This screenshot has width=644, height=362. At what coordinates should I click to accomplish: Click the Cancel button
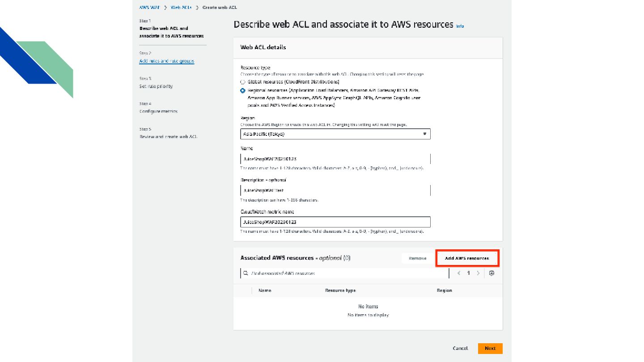tap(460, 348)
